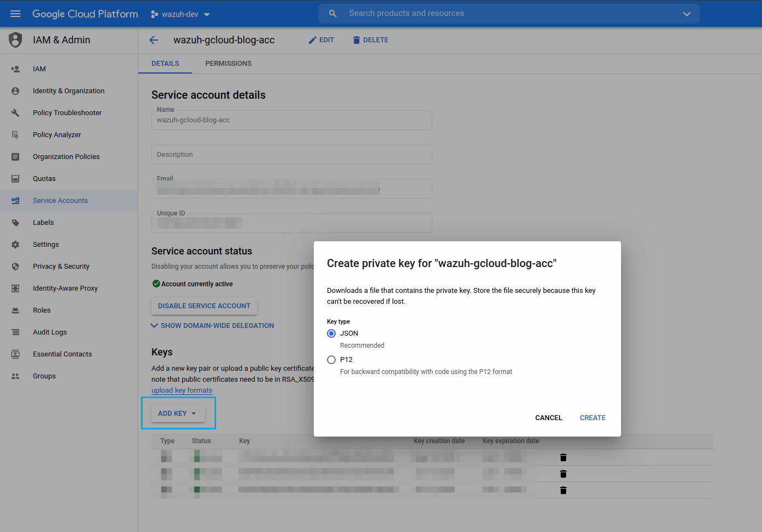Click the Name input field

[x=292, y=120]
